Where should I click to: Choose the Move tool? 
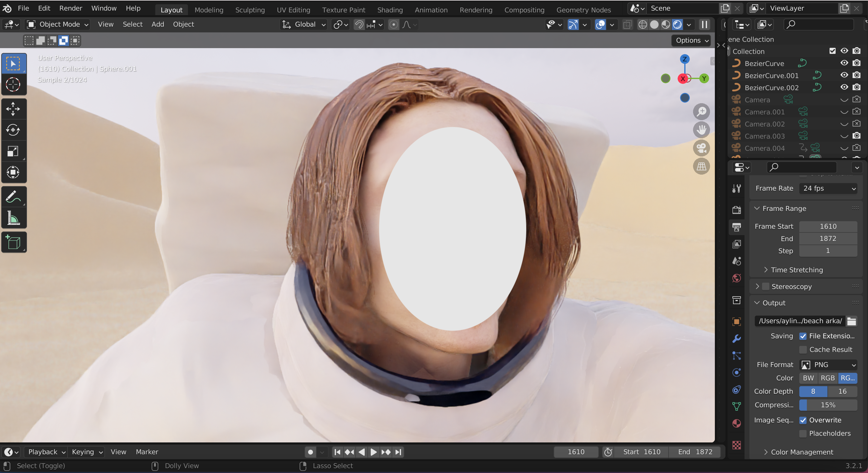coord(14,109)
